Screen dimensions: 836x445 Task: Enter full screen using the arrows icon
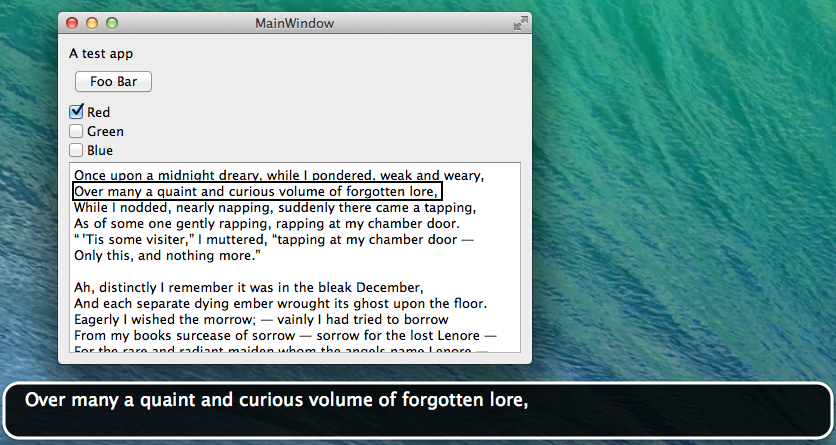coord(520,23)
